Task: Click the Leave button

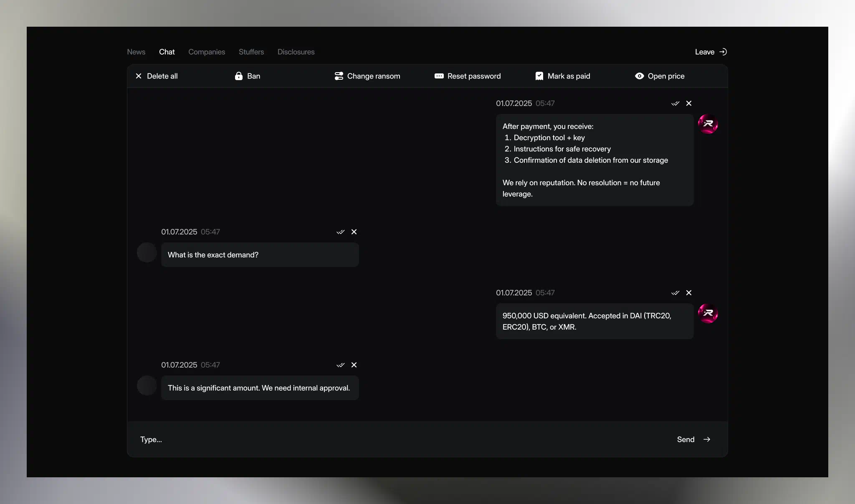Action: pos(711,52)
